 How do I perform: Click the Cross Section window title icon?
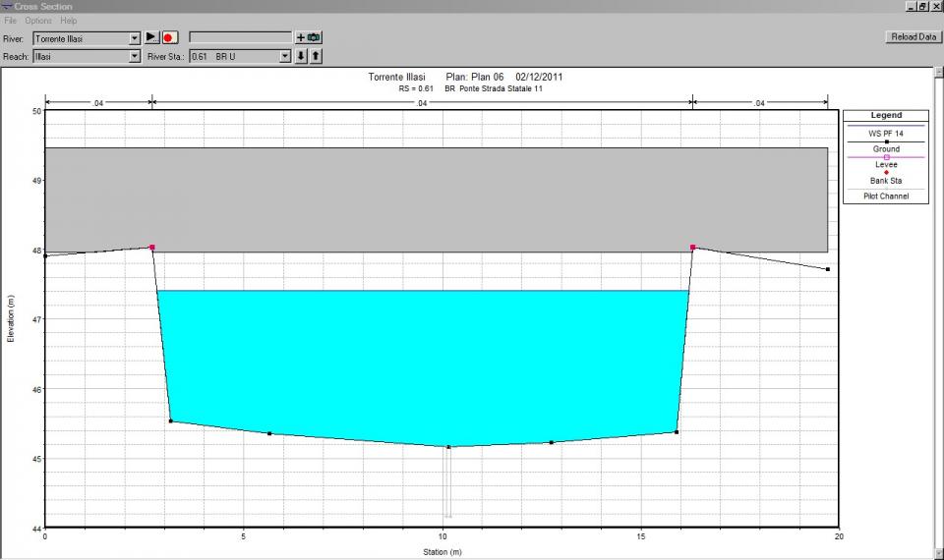(x=7, y=6)
